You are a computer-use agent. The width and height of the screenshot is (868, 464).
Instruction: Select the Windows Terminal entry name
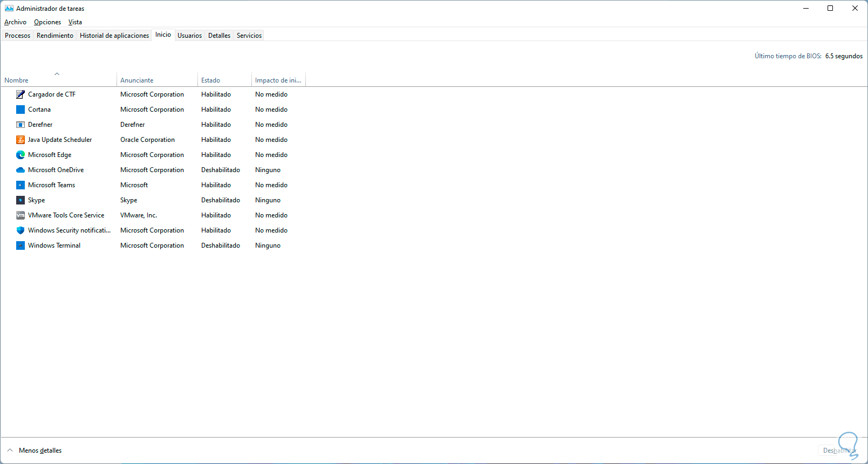coord(54,245)
